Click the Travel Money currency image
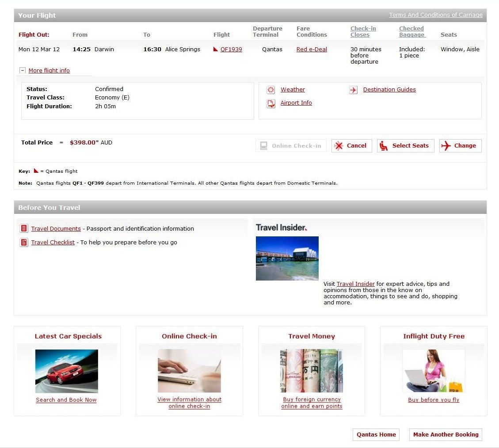This screenshot has height=448, width=499. 312,371
